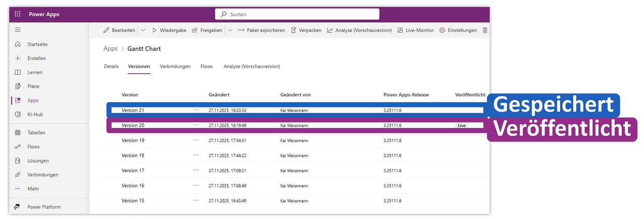
Task: Click the Flows icon in sidebar
Action: pos(18,147)
